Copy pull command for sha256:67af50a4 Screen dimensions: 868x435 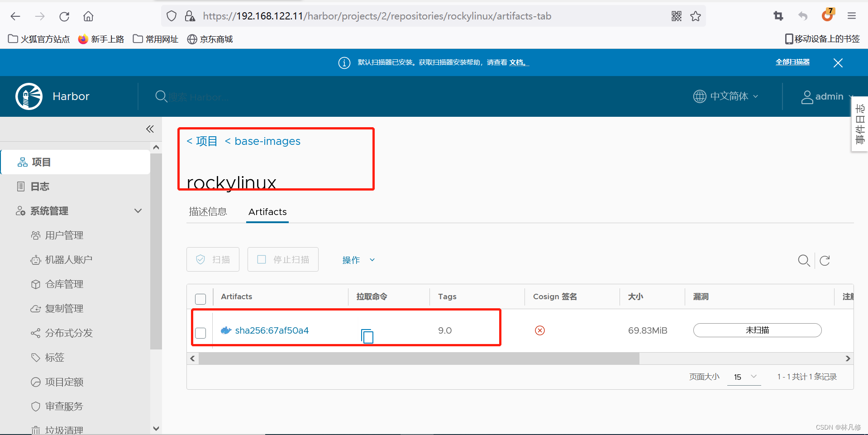click(x=367, y=336)
